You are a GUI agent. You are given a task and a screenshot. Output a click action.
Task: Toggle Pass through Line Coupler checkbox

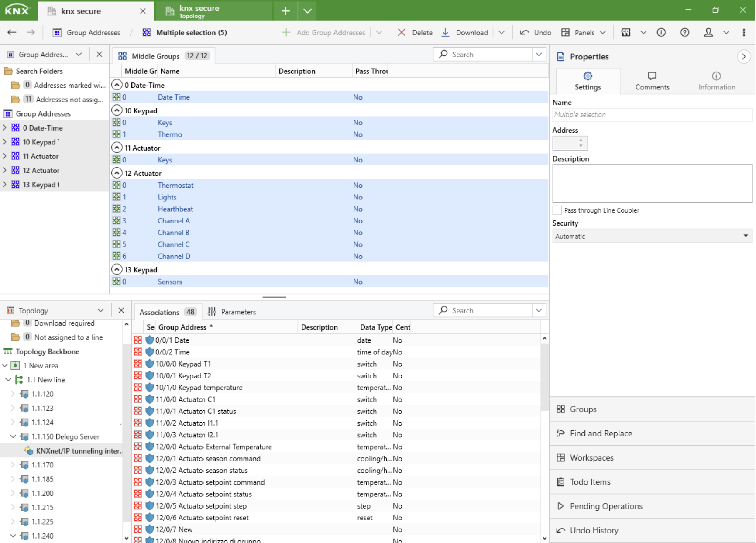coord(557,210)
